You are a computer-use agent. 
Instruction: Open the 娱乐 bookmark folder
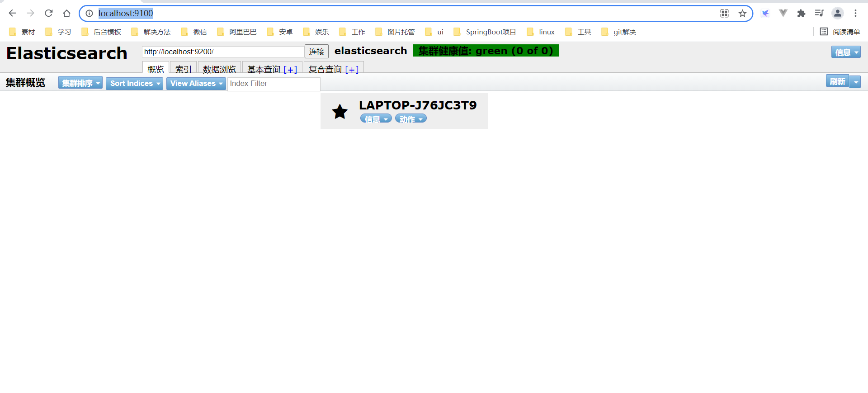316,32
